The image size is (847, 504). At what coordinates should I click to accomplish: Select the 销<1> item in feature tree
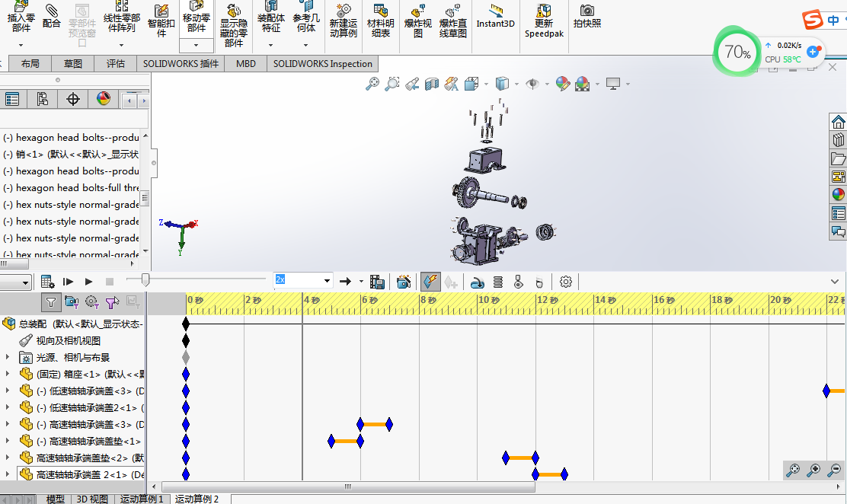point(71,154)
